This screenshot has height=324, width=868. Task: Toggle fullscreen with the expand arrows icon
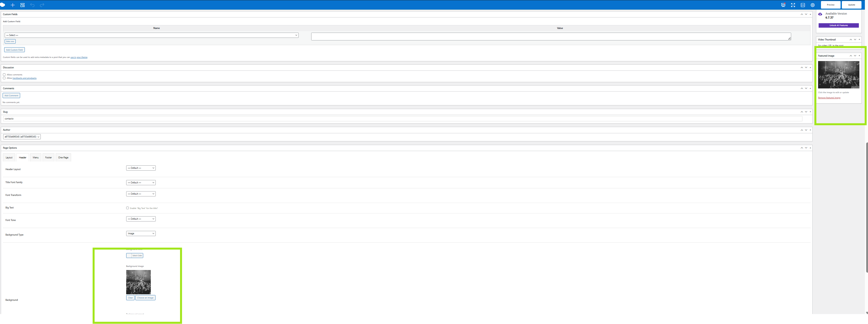tap(793, 5)
